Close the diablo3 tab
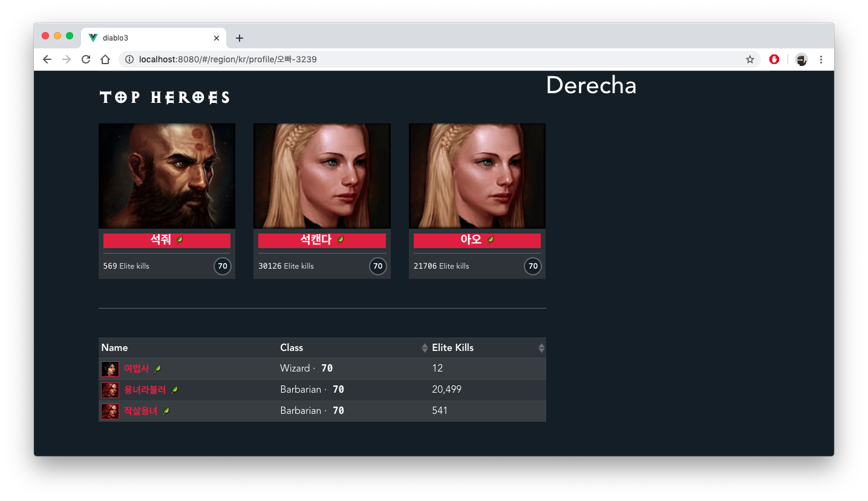The height and width of the screenshot is (501, 868). click(x=217, y=38)
